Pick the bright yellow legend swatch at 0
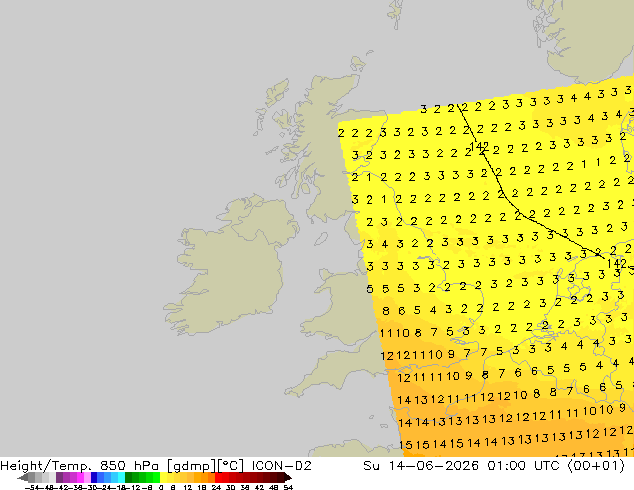This screenshot has width=634, height=490. (163, 478)
